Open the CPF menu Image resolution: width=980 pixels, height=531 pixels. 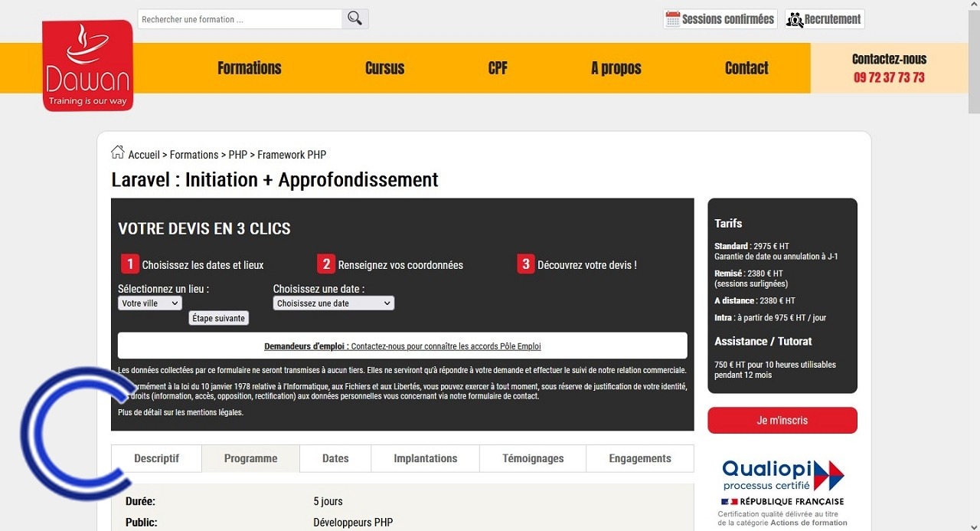point(498,68)
